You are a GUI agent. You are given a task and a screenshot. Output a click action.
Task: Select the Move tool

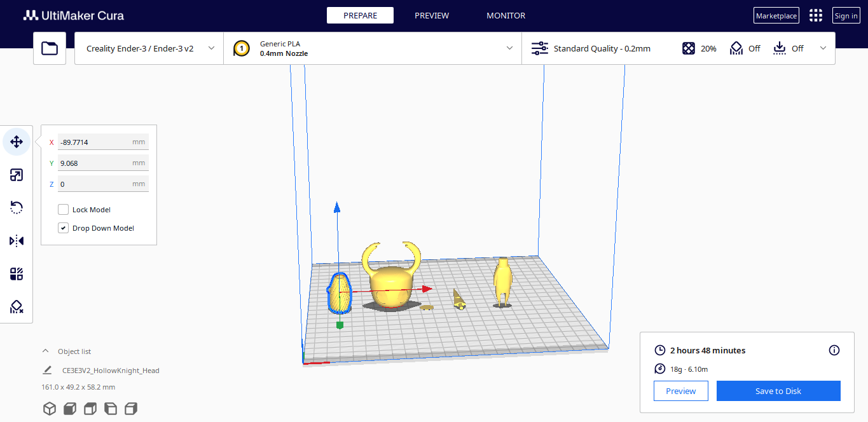17,142
